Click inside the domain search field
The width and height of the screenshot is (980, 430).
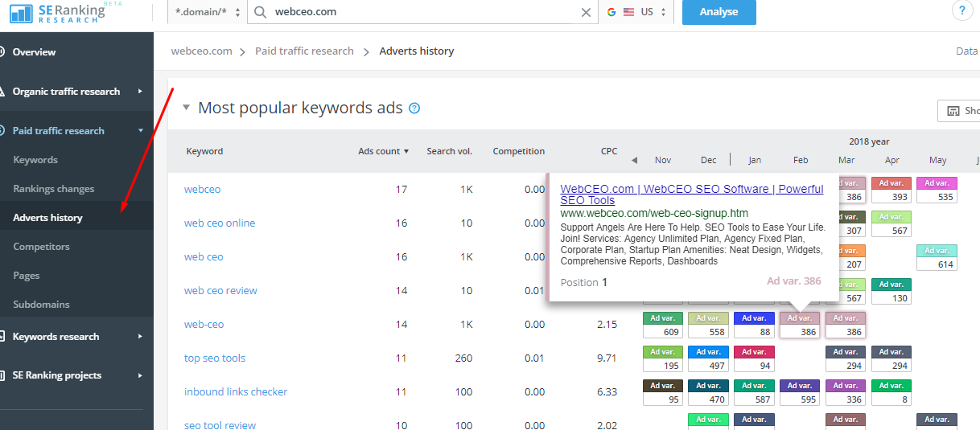pos(422,12)
